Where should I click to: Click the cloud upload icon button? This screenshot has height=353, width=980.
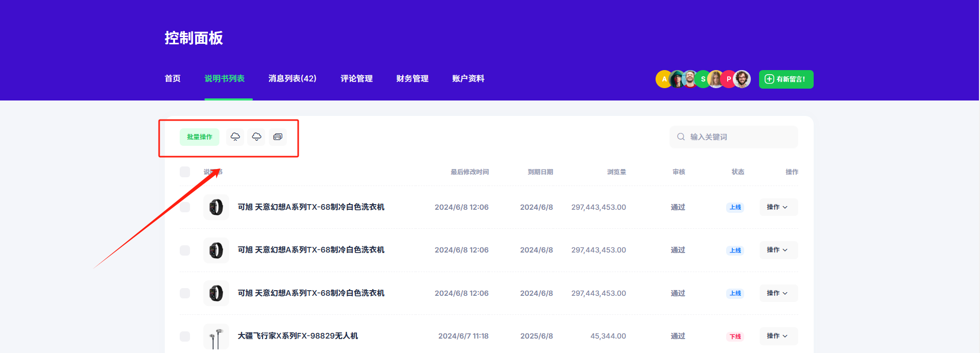235,137
